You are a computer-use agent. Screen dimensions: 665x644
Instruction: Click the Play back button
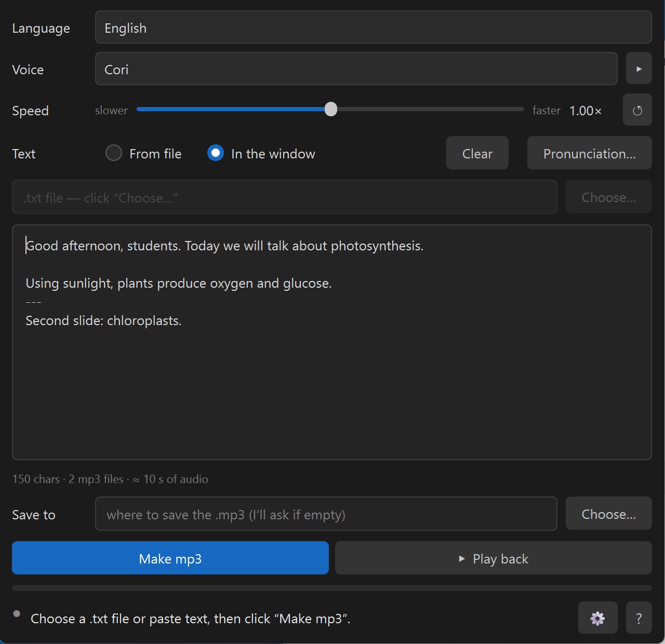493,558
